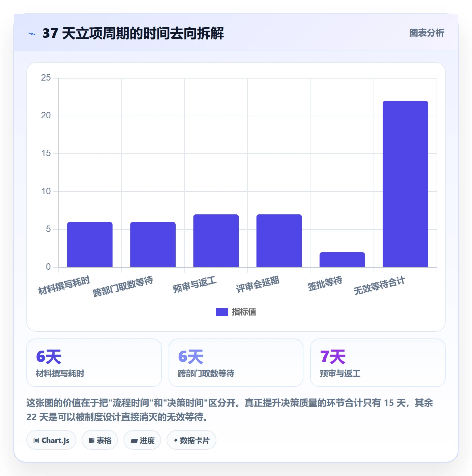Click the 预审与返工 x-axis label
Image resolution: width=472 pixels, height=476 pixels.
tap(195, 285)
